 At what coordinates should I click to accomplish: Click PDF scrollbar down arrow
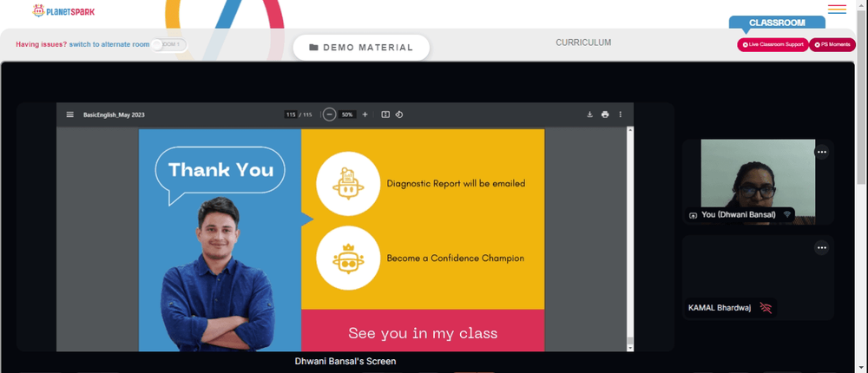(629, 348)
